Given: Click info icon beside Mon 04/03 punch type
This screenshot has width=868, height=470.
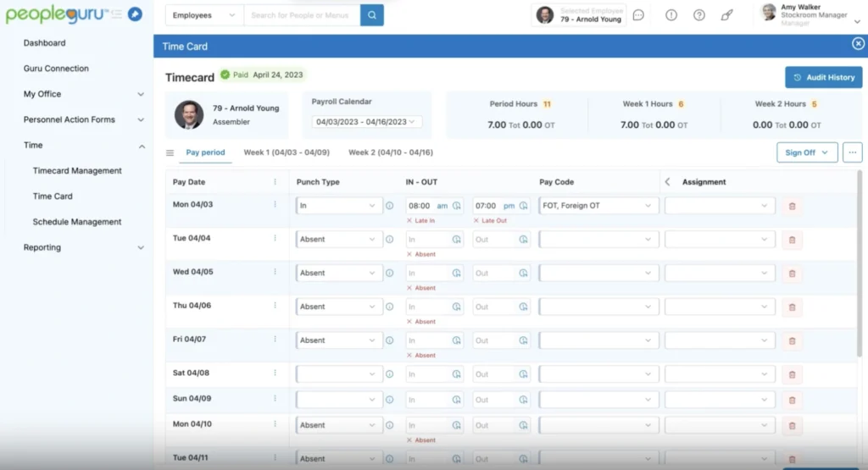Looking at the screenshot, I should pyautogui.click(x=390, y=206).
